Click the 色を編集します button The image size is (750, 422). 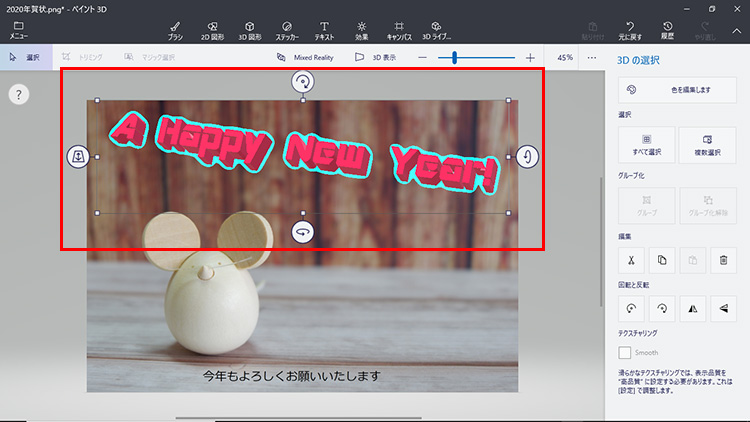[x=677, y=90]
